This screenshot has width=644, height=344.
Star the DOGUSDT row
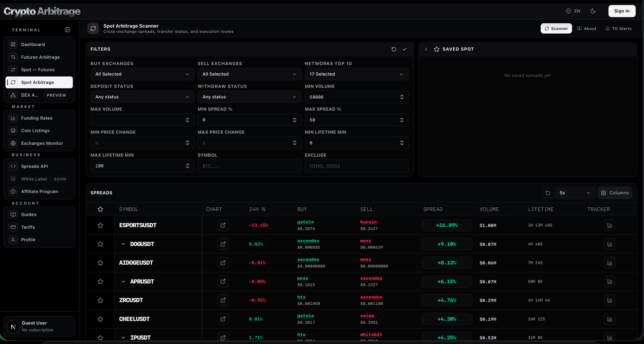tap(100, 244)
